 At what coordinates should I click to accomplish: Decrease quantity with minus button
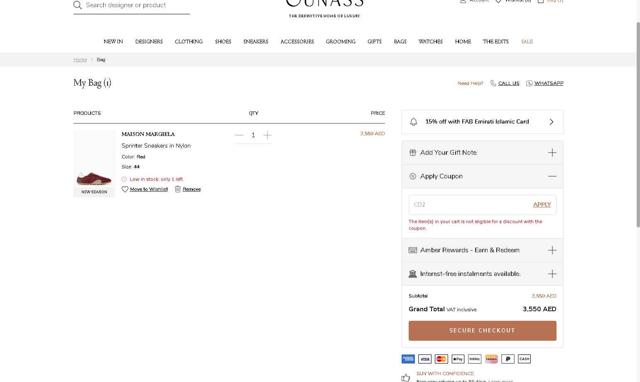239,135
